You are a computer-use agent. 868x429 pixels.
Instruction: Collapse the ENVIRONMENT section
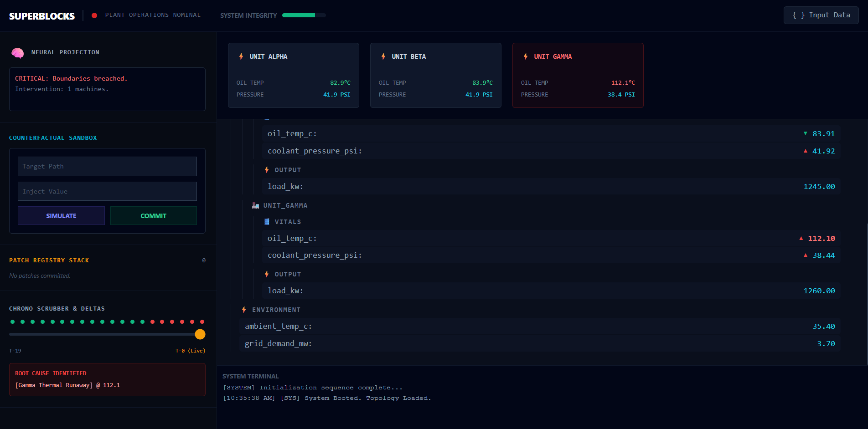[276, 310]
